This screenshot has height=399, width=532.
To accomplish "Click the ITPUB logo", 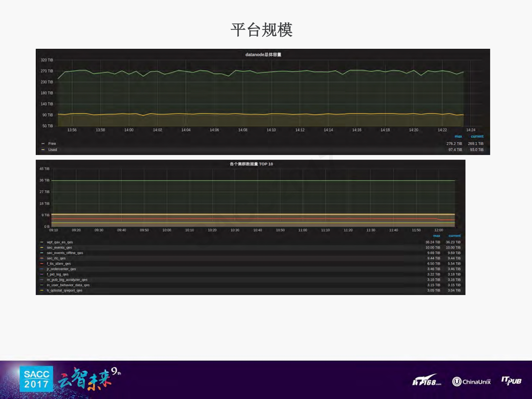I will tap(511, 381).
